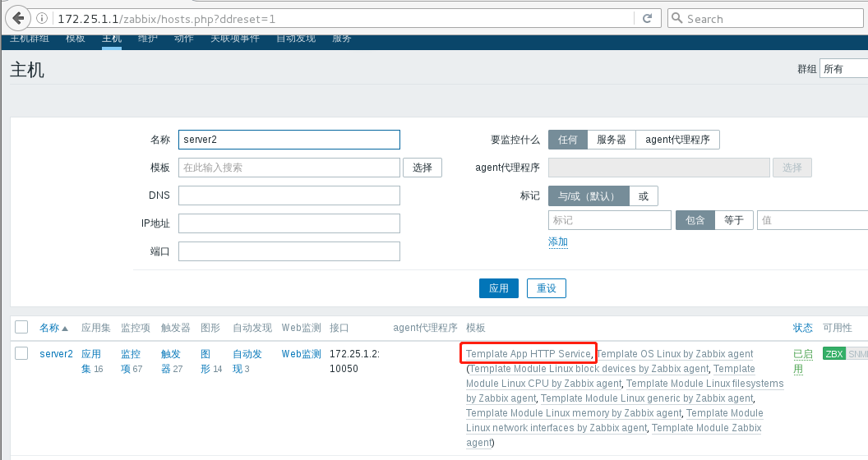Open the server2 host link
868x460 pixels.
56,354
